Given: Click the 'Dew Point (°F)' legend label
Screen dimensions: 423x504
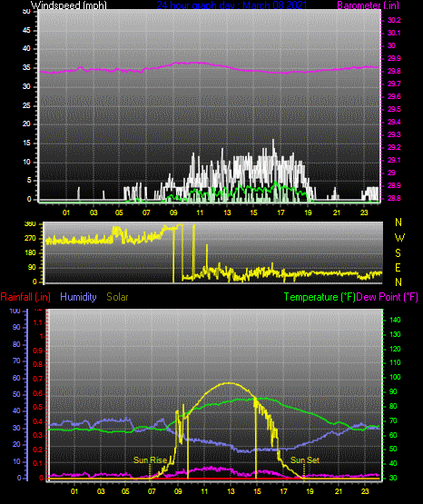Looking at the screenshot, I should point(388,297).
